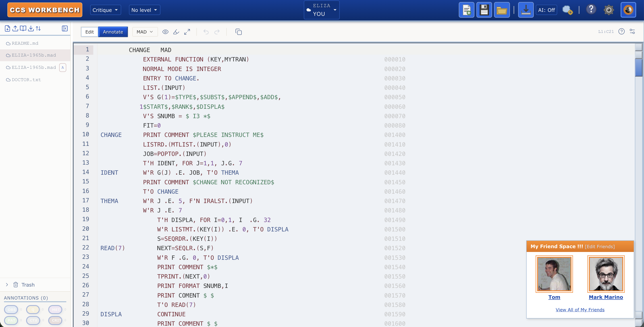Click the fullscreen expand arrows icon
Image resolution: width=644 pixels, height=327 pixels.
(x=187, y=32)
